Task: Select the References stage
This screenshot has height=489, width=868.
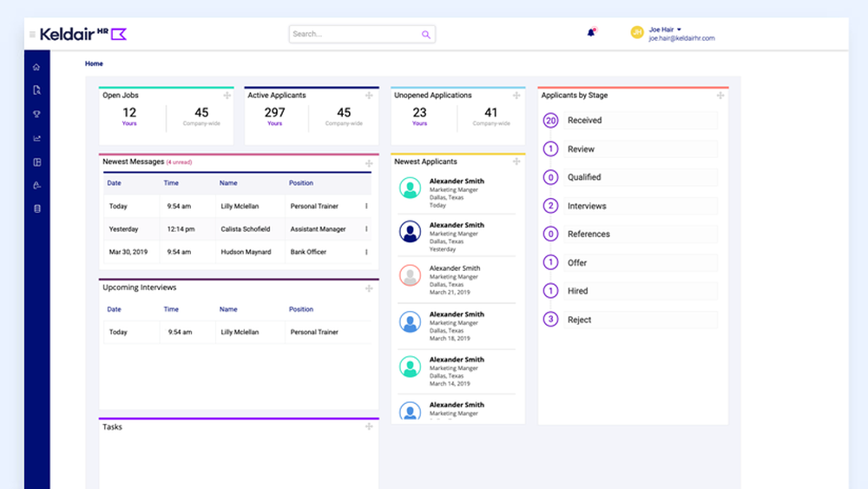Action: [x=641, y=235]
